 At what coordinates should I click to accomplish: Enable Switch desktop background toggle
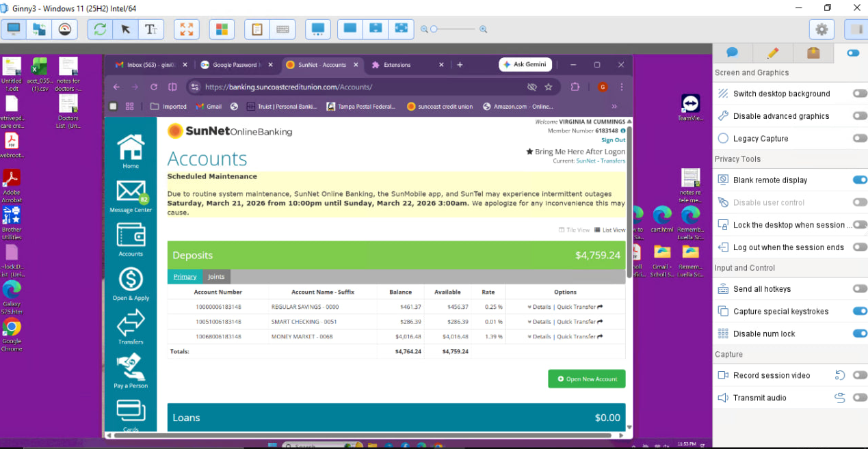[x=859, y=94]
